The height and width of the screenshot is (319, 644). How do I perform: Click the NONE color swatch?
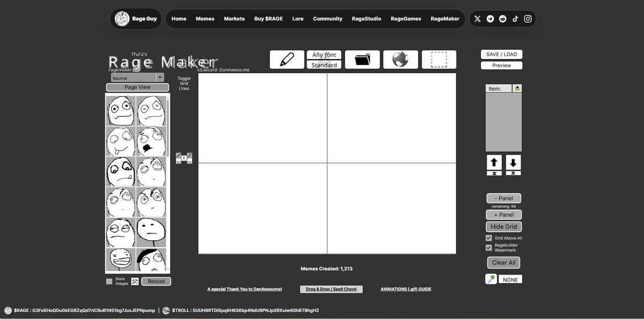pos(510,279)
